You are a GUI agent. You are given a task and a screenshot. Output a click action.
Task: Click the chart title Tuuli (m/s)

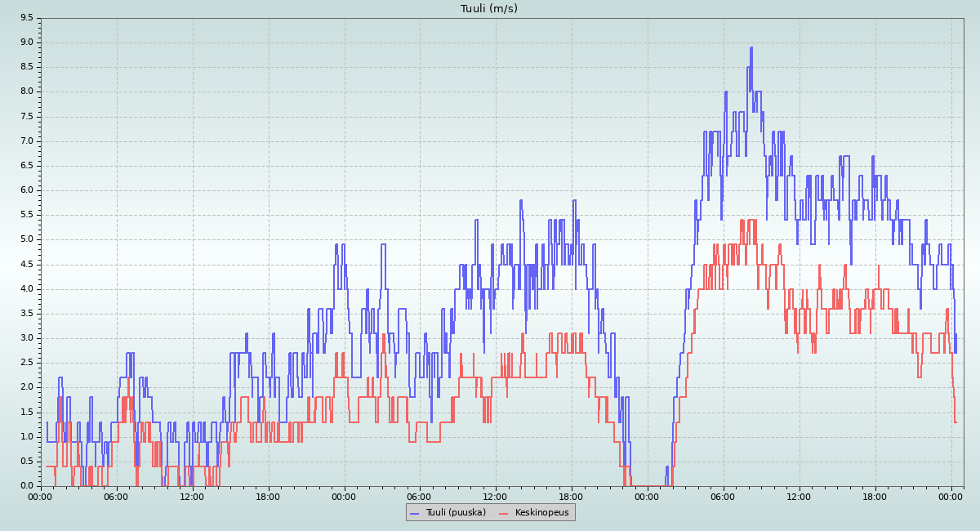(488, 9)
